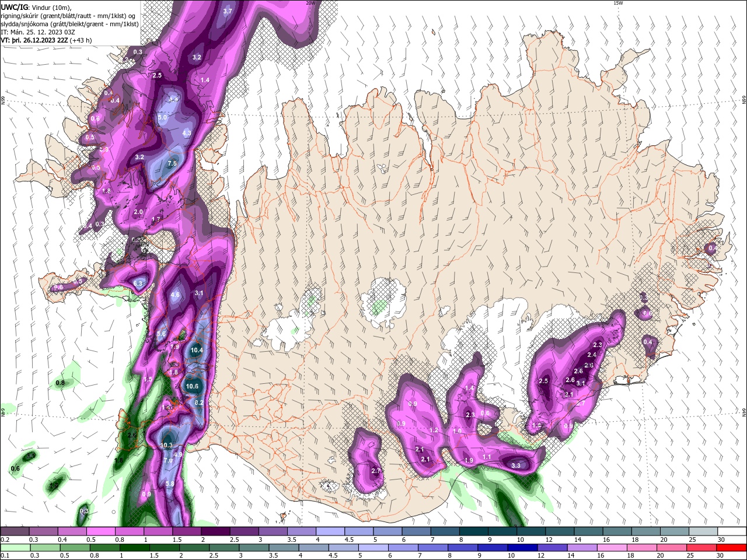Click the 3.7 value at the map top
Screen dimensions: 747x560
point(228,11)
